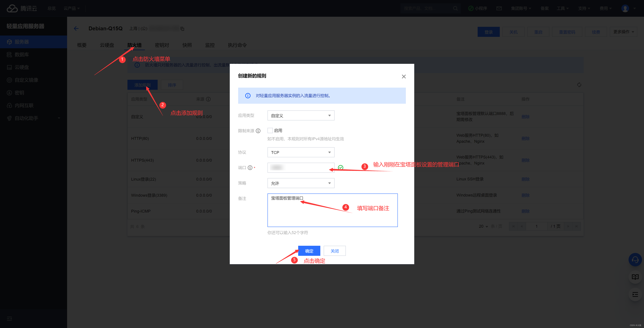Open the 密钥 sidebar item

point(34,93)
